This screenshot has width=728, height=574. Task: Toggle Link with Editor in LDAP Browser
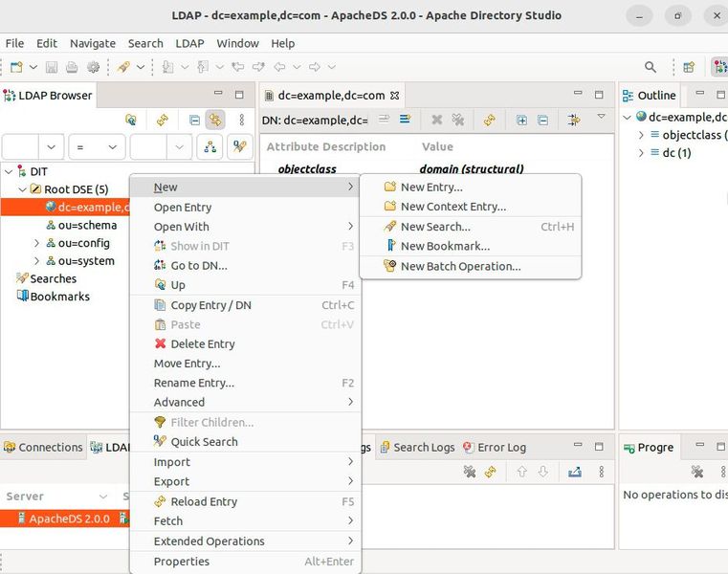click(x=215, y=121)
